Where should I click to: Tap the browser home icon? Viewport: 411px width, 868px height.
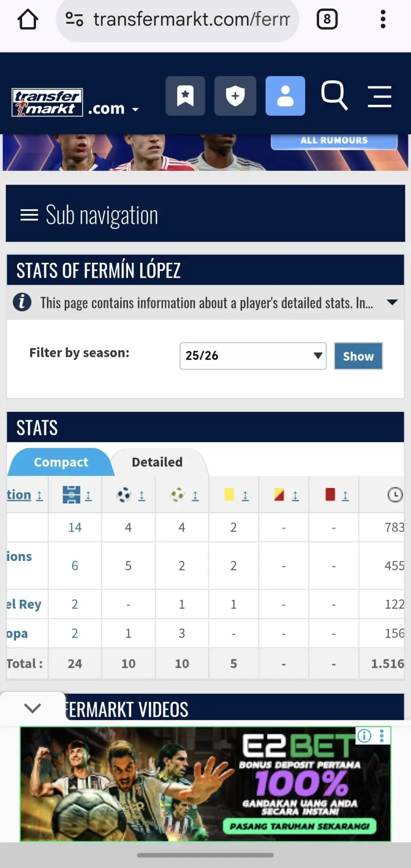click(28, 20)
